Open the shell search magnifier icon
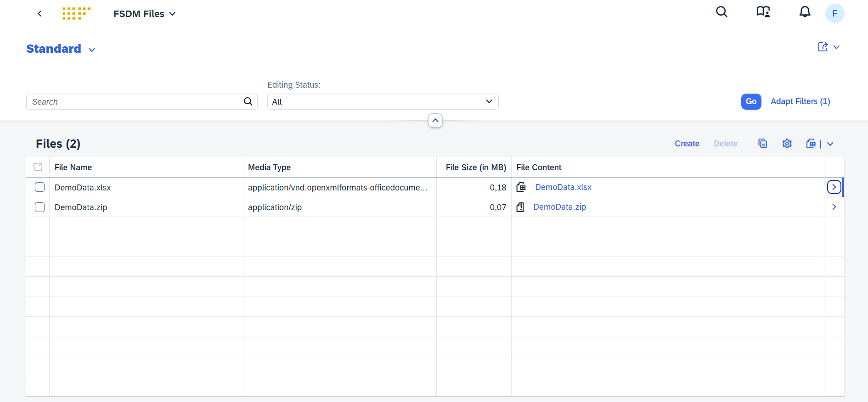The width and height of the screenshot is (868, 402). point(721,12)
